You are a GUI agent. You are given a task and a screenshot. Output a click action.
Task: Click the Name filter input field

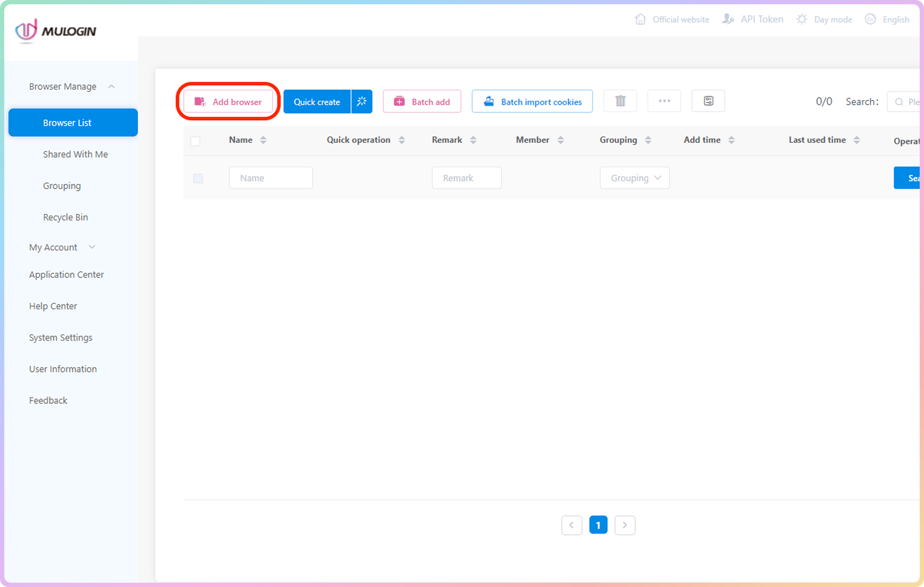pos(270,178)
